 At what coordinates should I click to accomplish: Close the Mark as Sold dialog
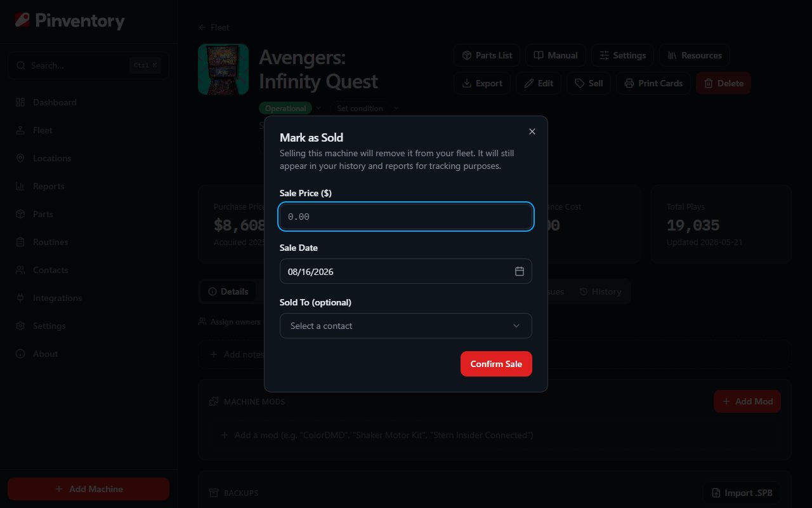pyautogui.click(x=532, y=131)
